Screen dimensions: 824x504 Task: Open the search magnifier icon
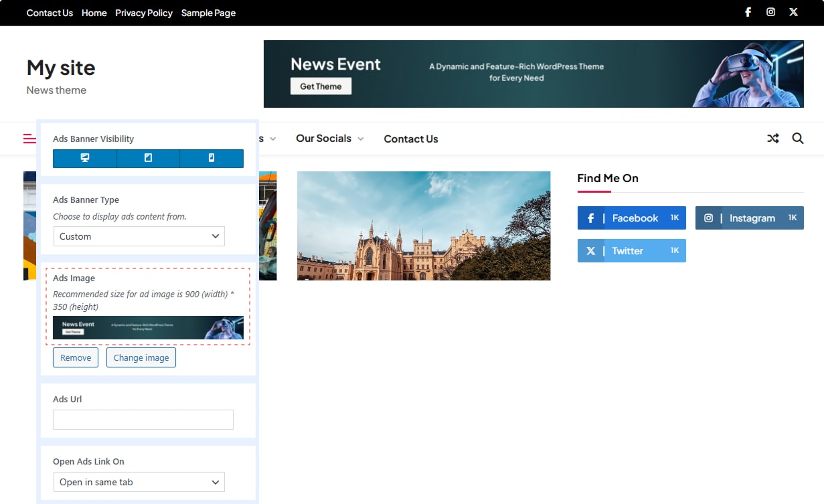pos(798,139)
